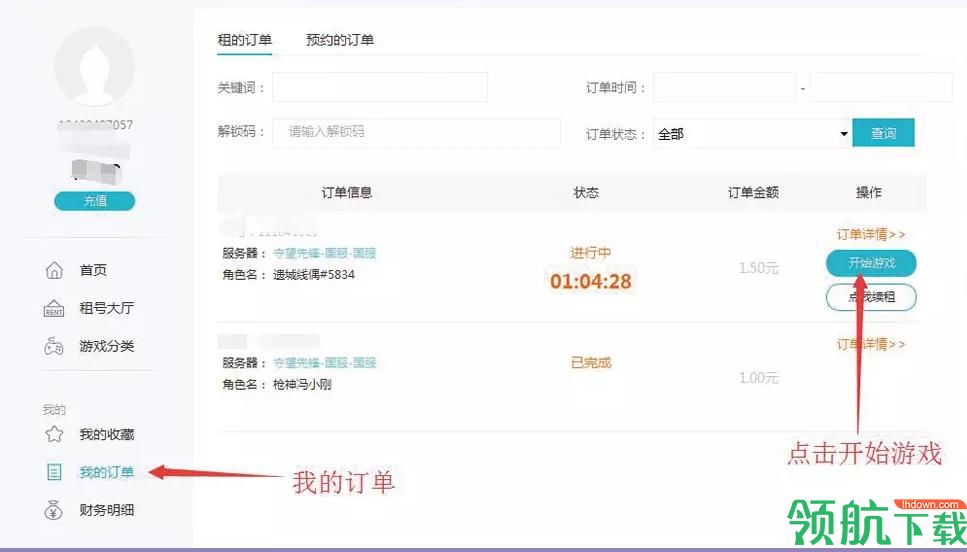
Task: Open 我的订单 in the sidebar
Action: pyautogui.click(x=107, y=472)
